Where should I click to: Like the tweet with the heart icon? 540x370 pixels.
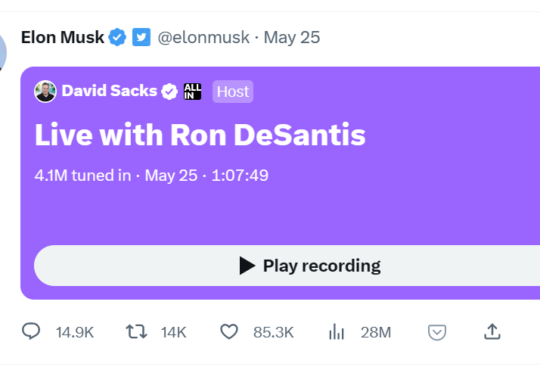pyautogui.click(x=229, y=332)
